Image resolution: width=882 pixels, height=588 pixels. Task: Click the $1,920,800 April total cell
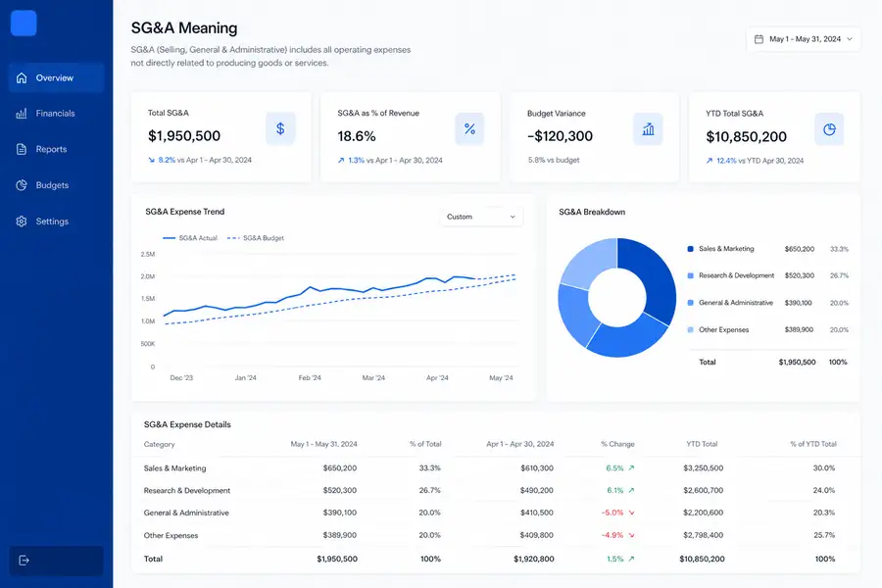534,559
